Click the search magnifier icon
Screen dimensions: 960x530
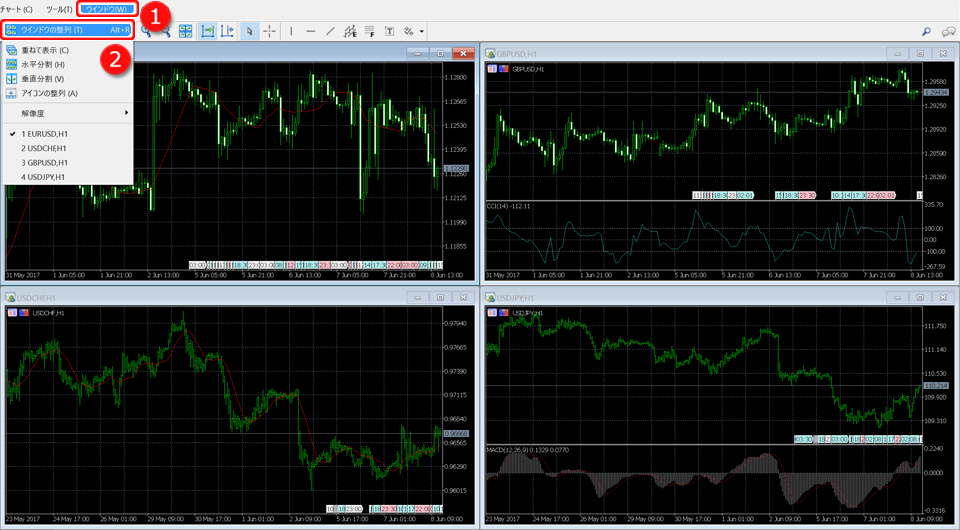tap(927, 32)
